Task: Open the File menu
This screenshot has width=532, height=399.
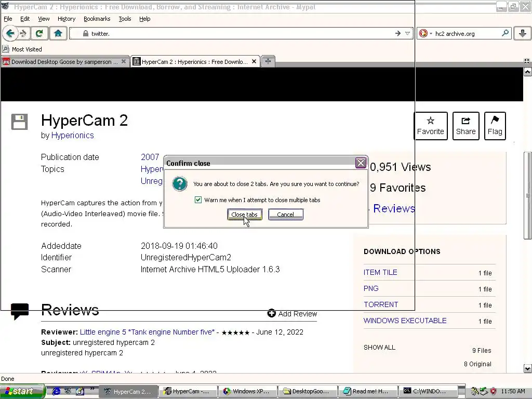Action: [x=8, y=19]
